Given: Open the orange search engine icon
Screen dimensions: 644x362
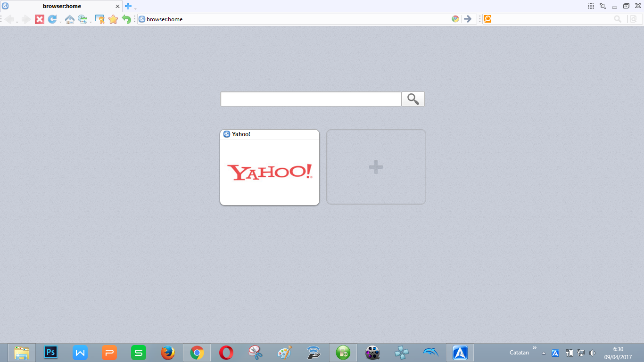Looking at the screenshot, I should coord(487,19).
